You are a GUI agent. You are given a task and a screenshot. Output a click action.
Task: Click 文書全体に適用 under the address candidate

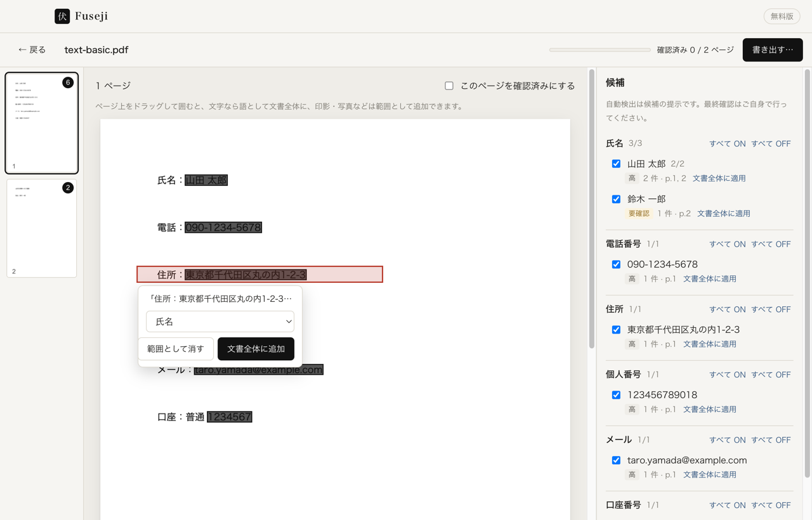point(709,344)
